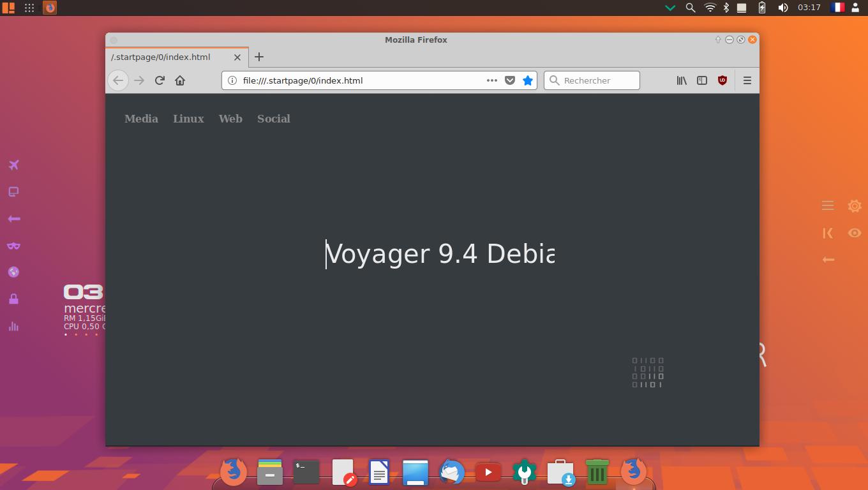
Task: Launch LibreOffice Writer from the dock
Action: pos(379,473)
